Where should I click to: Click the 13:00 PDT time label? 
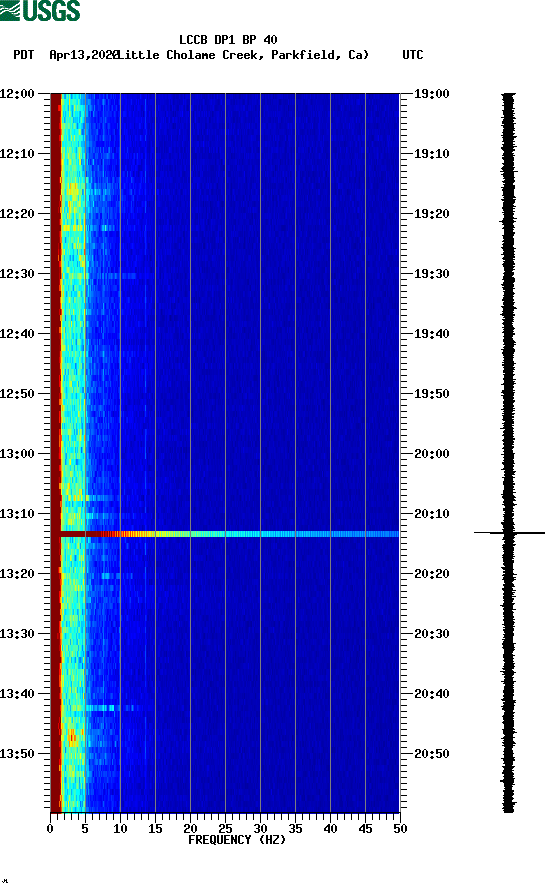[x=17, y=454]
